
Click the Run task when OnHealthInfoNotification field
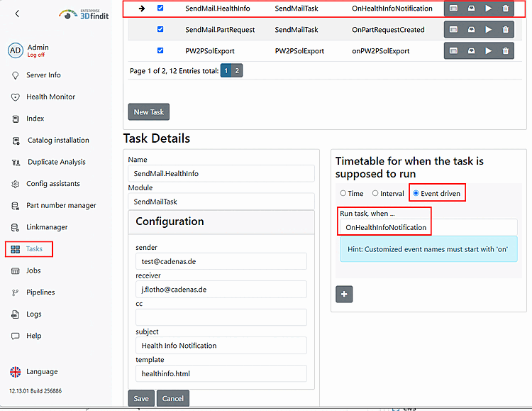(428, 227)
